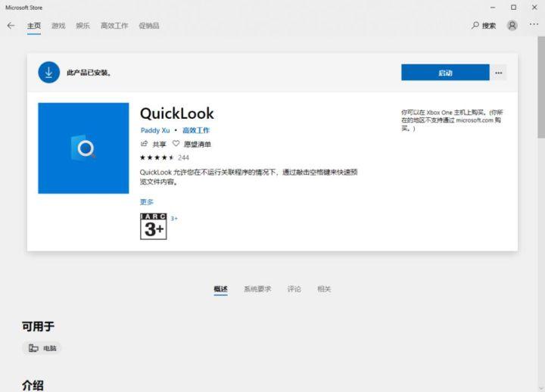
Task: Click the scrollbar down arrow
Action: click(x=541, y=387)
